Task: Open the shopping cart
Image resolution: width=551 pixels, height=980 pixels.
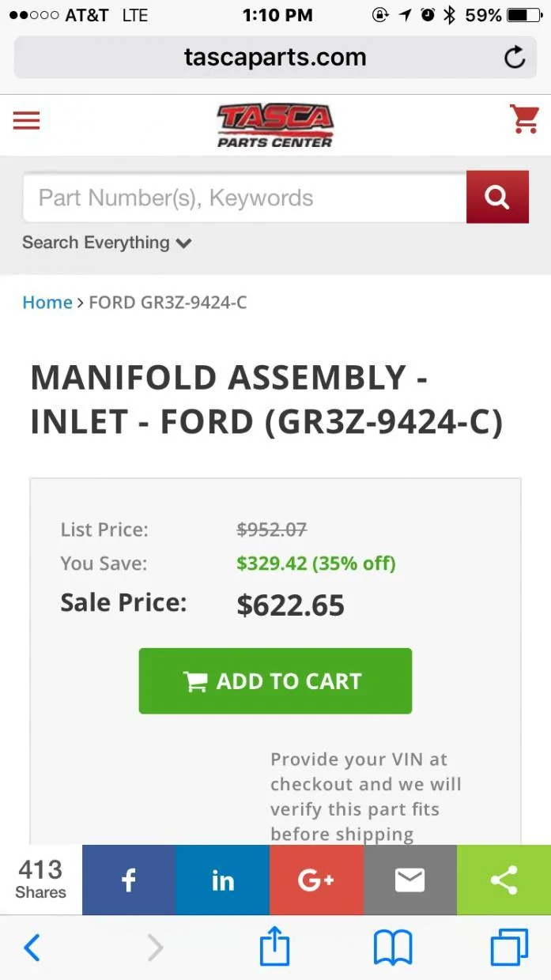Action: coord(525,119)
